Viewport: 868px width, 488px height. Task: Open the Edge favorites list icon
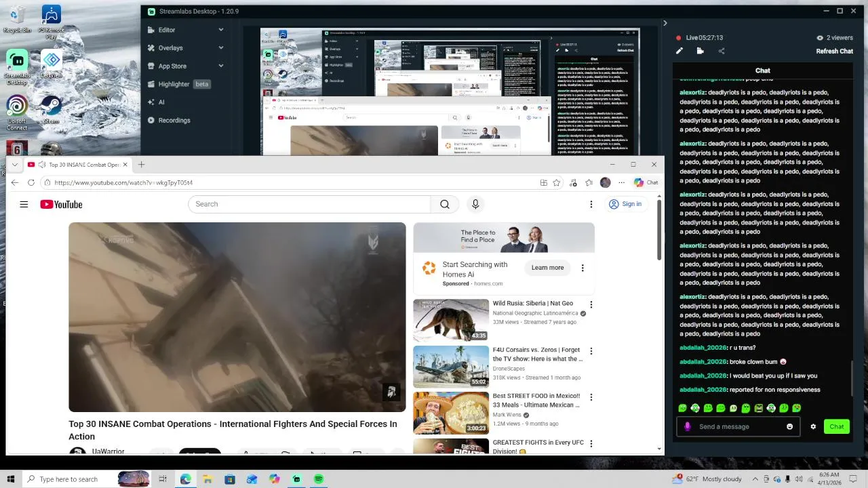coord(589,182)
